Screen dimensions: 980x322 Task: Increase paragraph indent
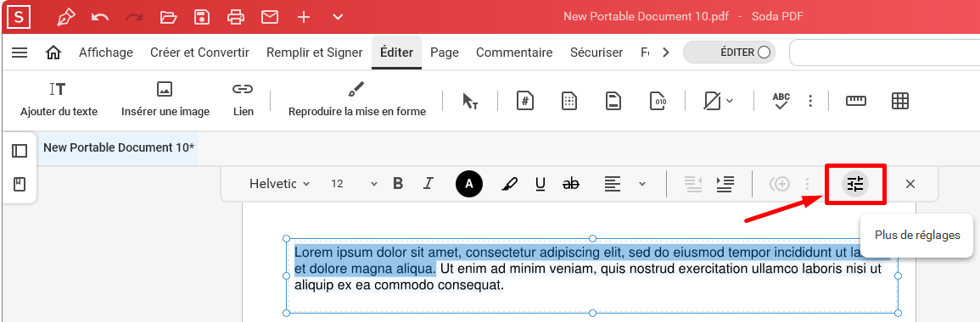(x=725, y=184)
